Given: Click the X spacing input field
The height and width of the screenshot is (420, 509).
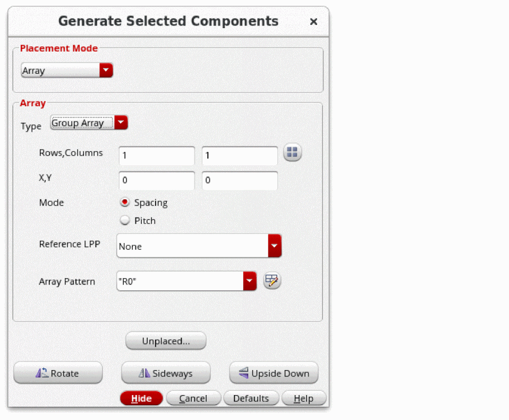Looking at the screenshot, I should (x=157, y=181).
